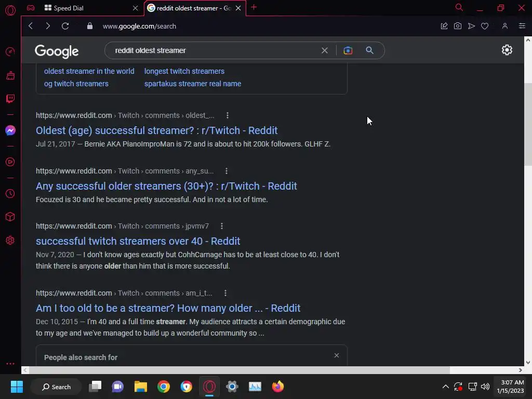The width and height of the screenshot is (532, 399).
Task: Open 'oldest streamer in the world' suggestion
Action: [89, 71]
